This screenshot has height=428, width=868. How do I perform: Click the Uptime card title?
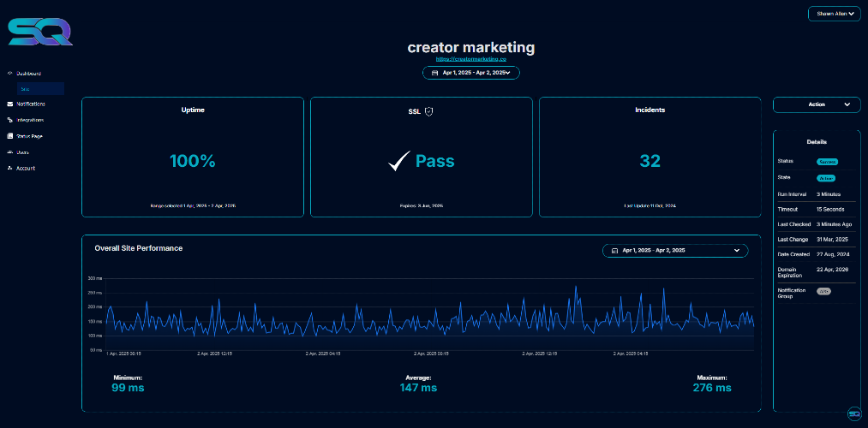[193, 110]
